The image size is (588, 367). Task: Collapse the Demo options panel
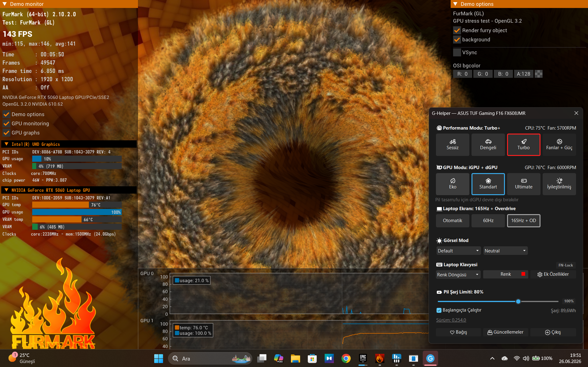tap(455, 4)
